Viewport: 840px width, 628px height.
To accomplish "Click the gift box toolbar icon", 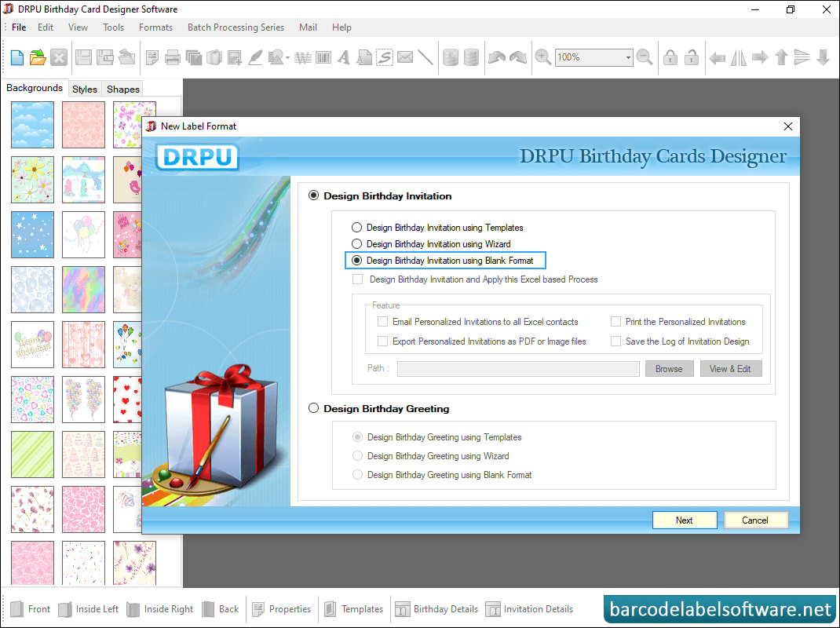I will (214, 57).
